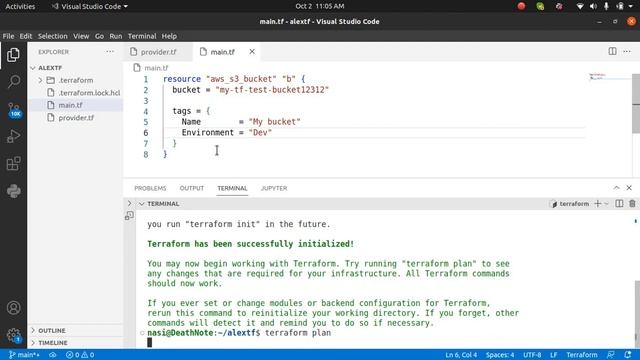Expand the .terraform folder
The height and width of the screenshot is (360, 640).
76,80
